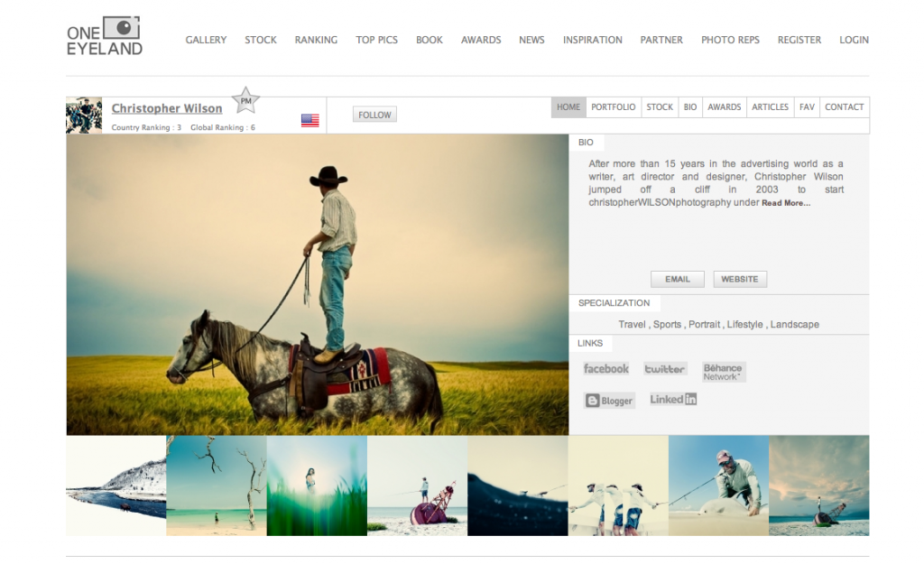Open the Facebook link icon

(x=606, y=369)
